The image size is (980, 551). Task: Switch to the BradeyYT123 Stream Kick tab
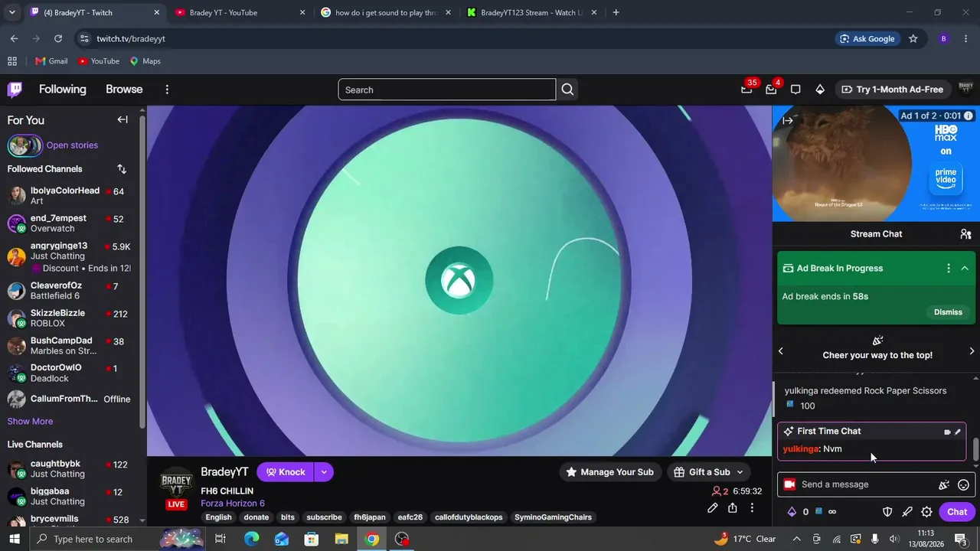click(531, 12)
